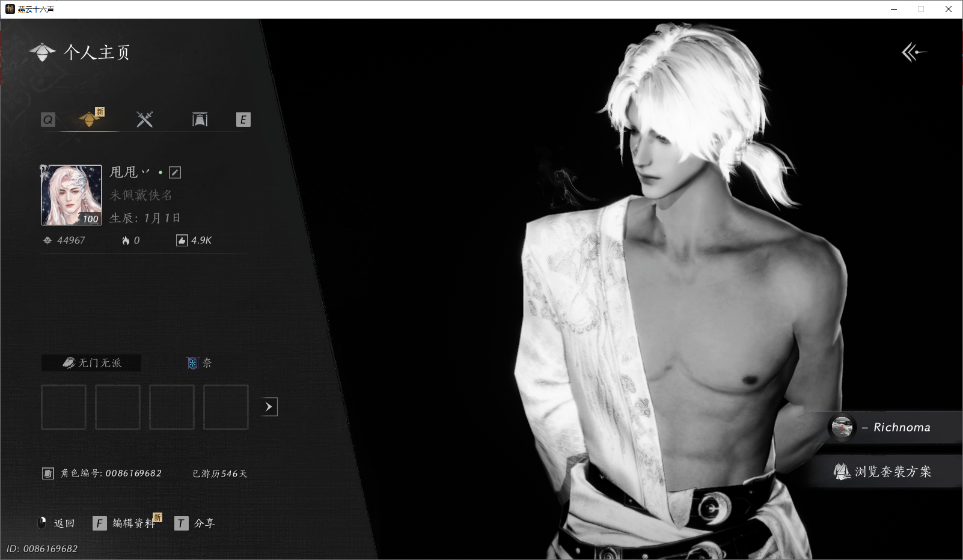Click the 无门无派 sect label
The height and width of the screenshot is (560, 963).
coord(91,363)
